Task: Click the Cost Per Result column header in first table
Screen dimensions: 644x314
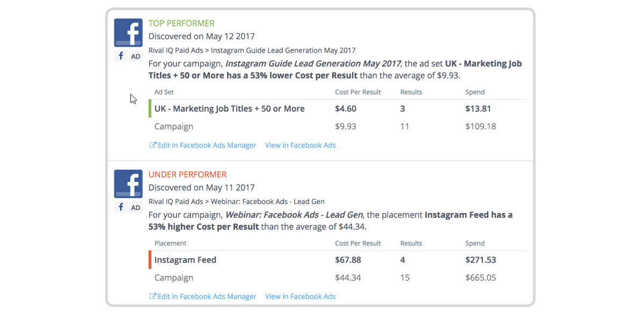Action: (x=358, y=92)
